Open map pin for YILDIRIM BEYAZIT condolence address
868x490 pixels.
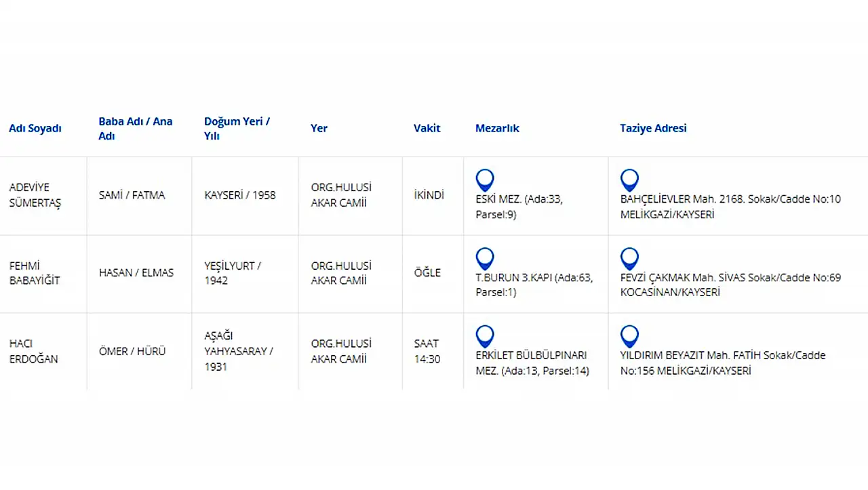(629, 336)
